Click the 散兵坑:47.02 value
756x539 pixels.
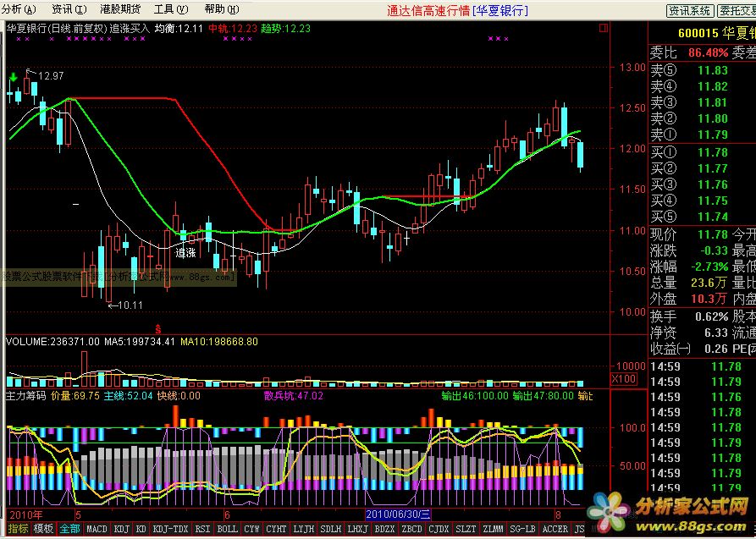point(293,396)
